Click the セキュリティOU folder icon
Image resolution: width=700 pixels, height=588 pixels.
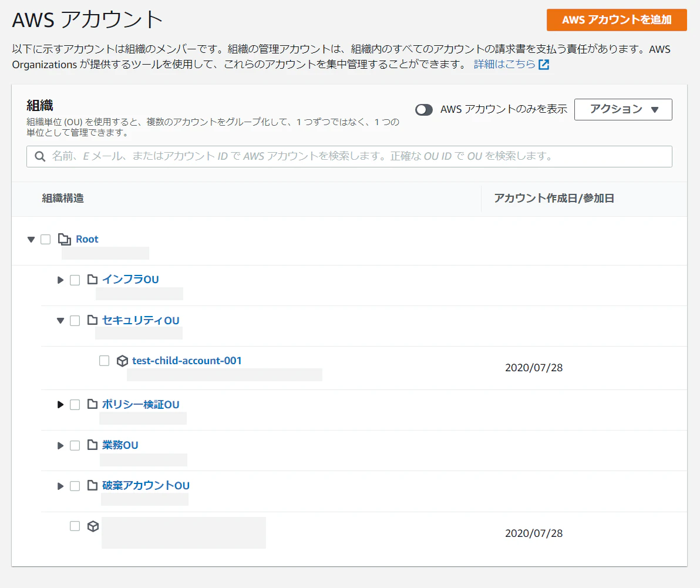point(92,320)
